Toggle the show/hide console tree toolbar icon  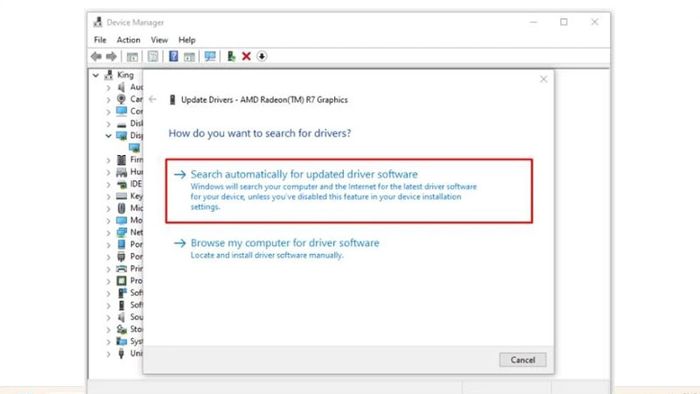[132, 57]
